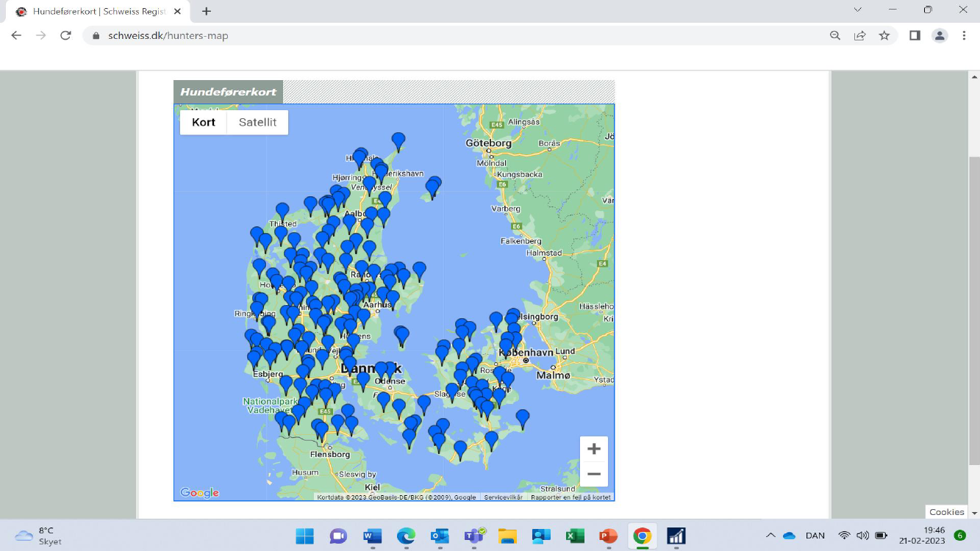Open File Explorer from taskbar

[x=507, y=536]
